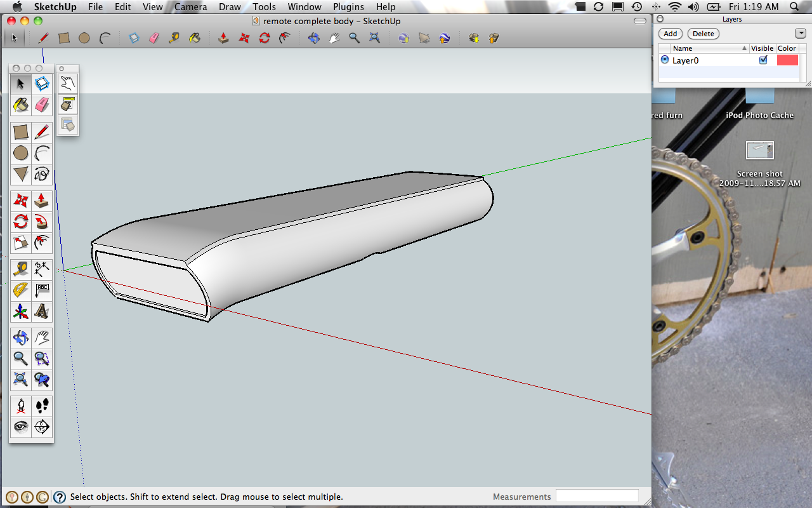This screenshot has width=812, height=508.
Task: Change the Layer0 color swatch
Action: point(787,60)
